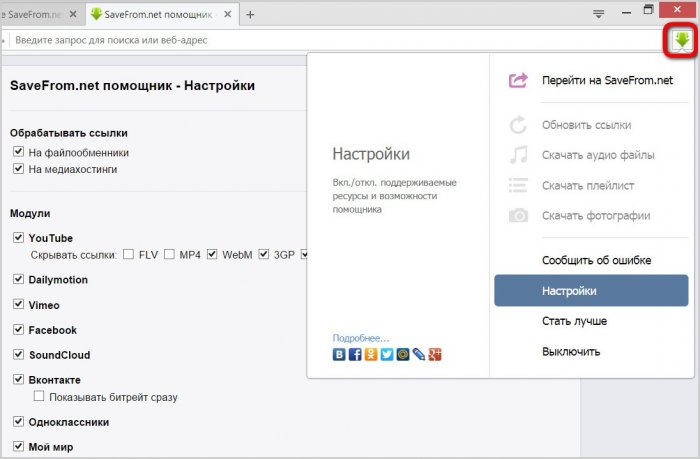Check the FLV hide-links checkbox
Viewport: 700px width, 459px height.
[x=129, y=255]
